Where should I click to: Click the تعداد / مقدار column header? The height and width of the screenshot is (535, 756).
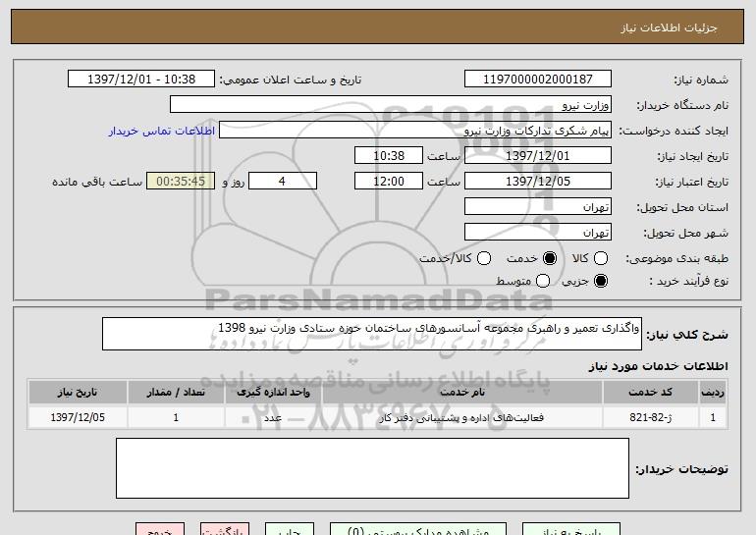click(176, 393)
